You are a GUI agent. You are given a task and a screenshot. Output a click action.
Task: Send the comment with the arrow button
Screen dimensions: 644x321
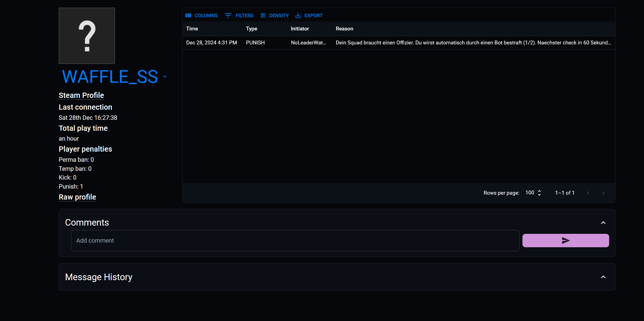(x=566, y=240)
